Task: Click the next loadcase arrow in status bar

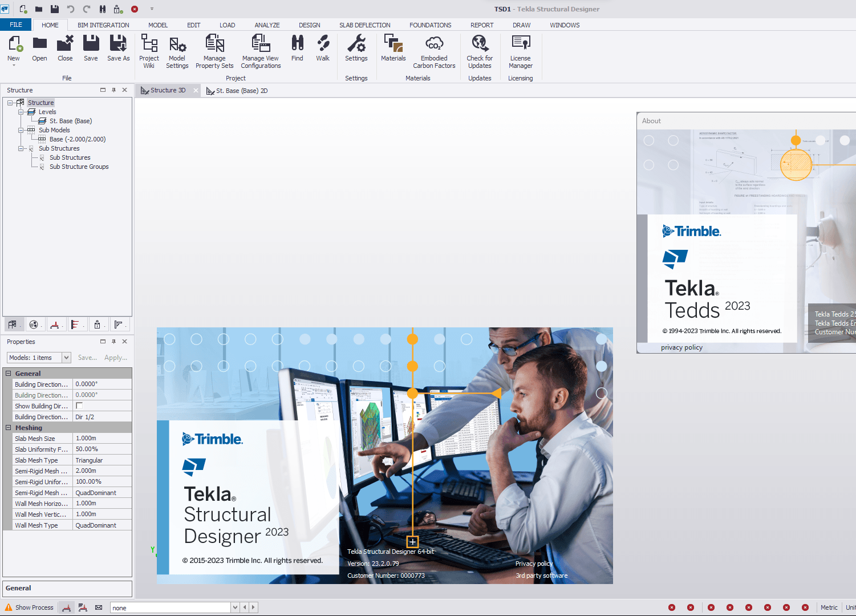Action: (x=254, y=607)
